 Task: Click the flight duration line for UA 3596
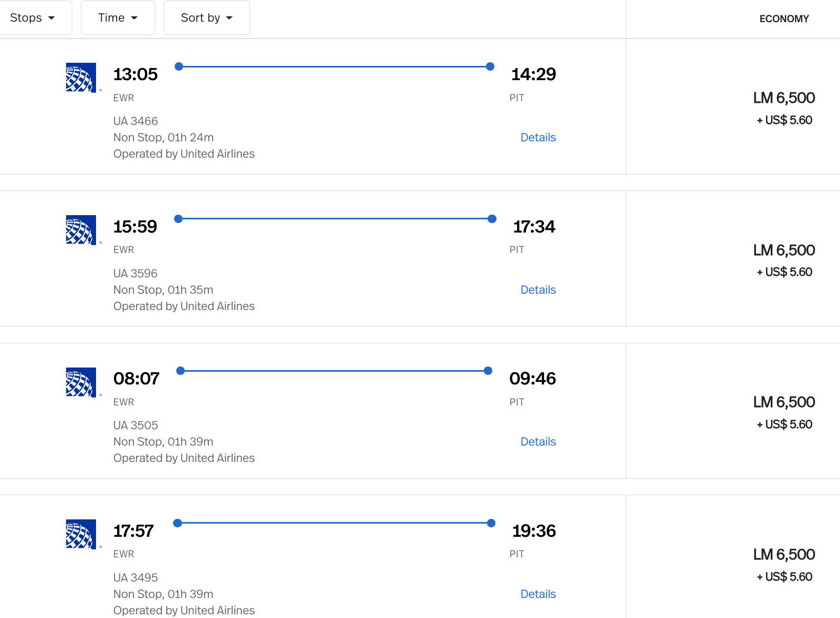pos(335,218)
